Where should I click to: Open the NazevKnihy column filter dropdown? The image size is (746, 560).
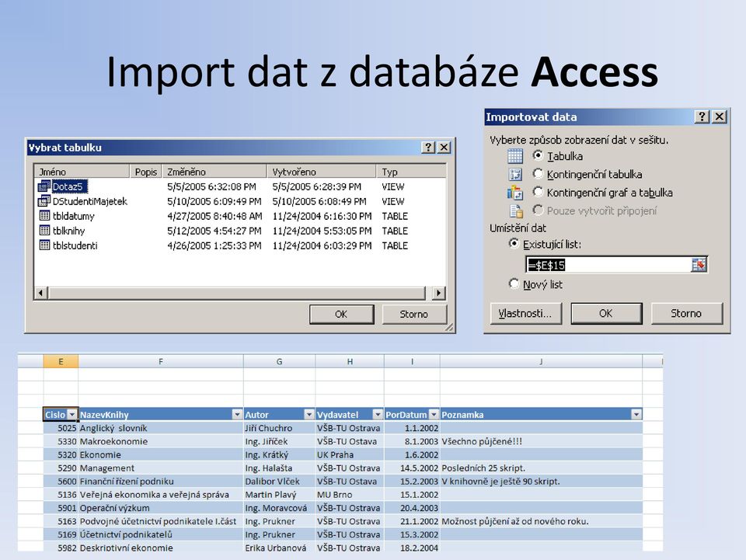[237, 415]
